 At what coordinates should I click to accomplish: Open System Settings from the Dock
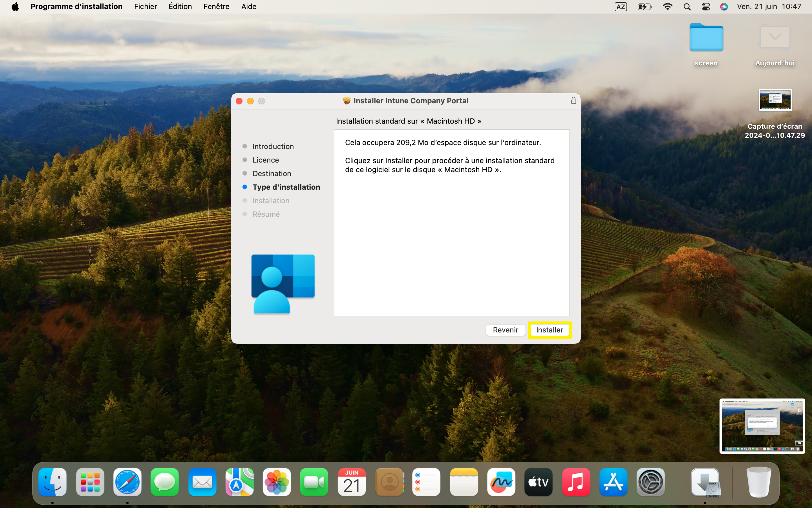(651, 482)
